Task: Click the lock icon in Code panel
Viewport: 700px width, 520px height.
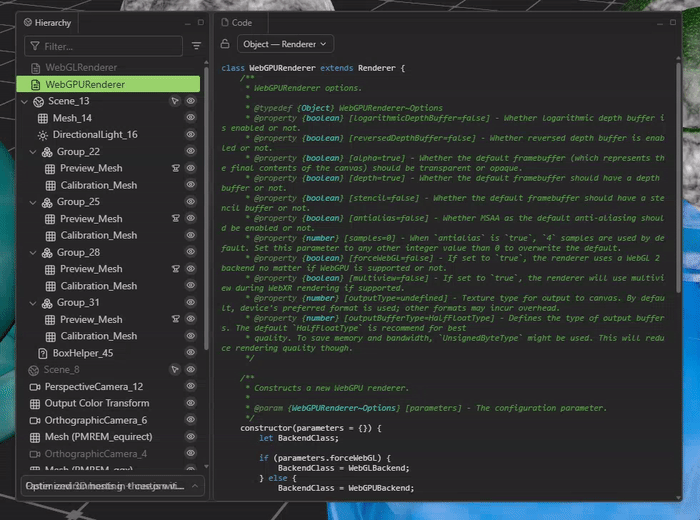Action: click(225, 44)
